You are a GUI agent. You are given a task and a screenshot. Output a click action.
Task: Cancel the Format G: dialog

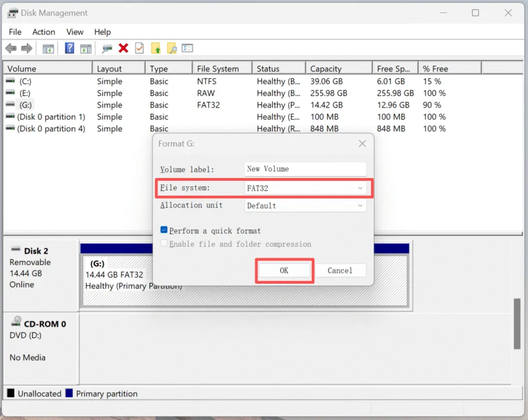point(341,270)
